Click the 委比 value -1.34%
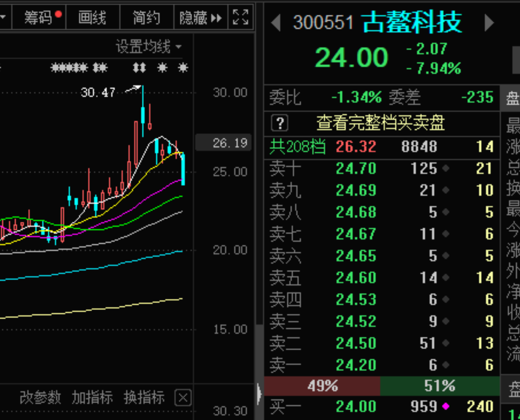 [357, 98]
